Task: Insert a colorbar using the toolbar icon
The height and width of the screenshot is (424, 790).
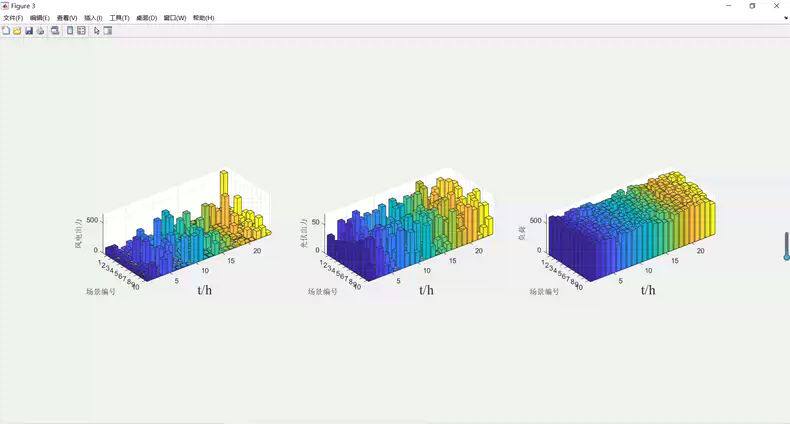Action: coord(70,31)
